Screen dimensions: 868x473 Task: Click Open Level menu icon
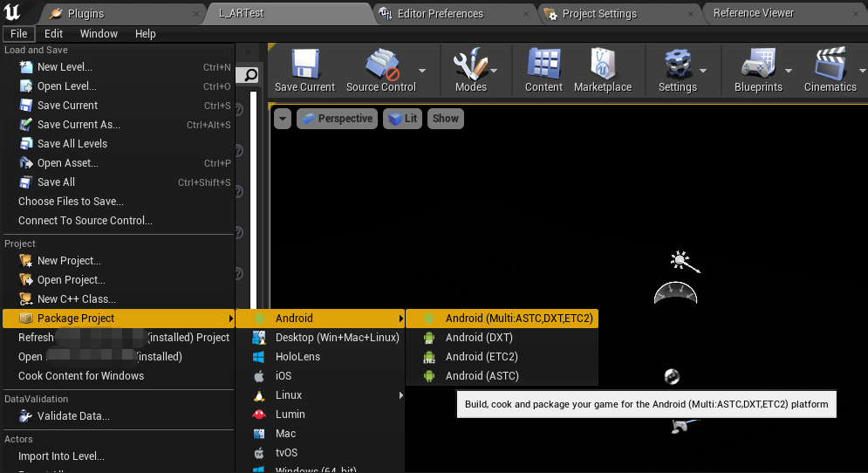(x=26, y=86)
